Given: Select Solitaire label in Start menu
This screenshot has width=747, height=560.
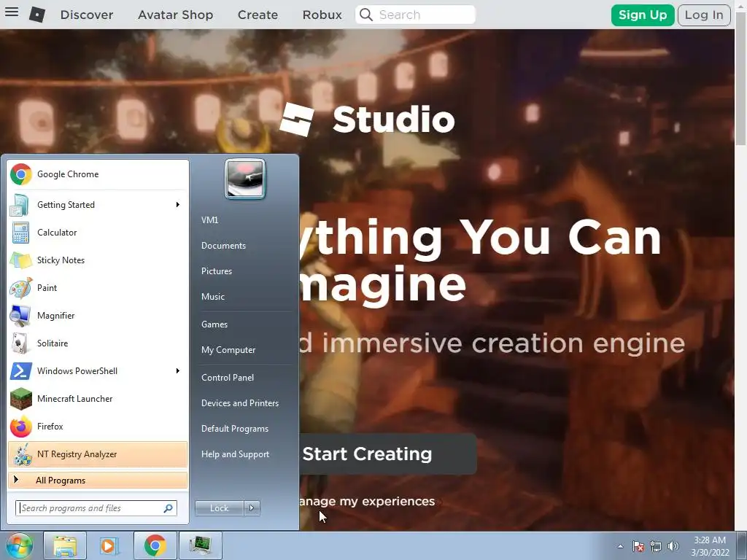Looking at the screenshot, I should (53, 343).
